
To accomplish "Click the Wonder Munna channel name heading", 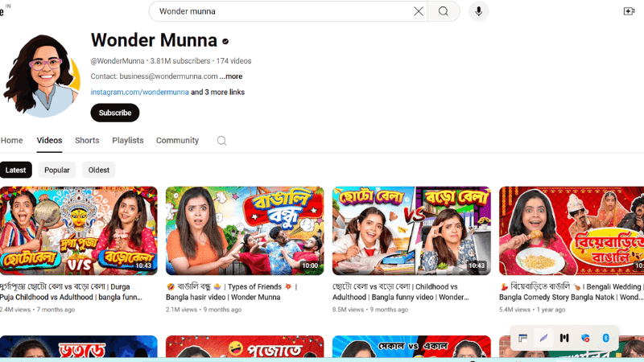I will coord(154,40).
